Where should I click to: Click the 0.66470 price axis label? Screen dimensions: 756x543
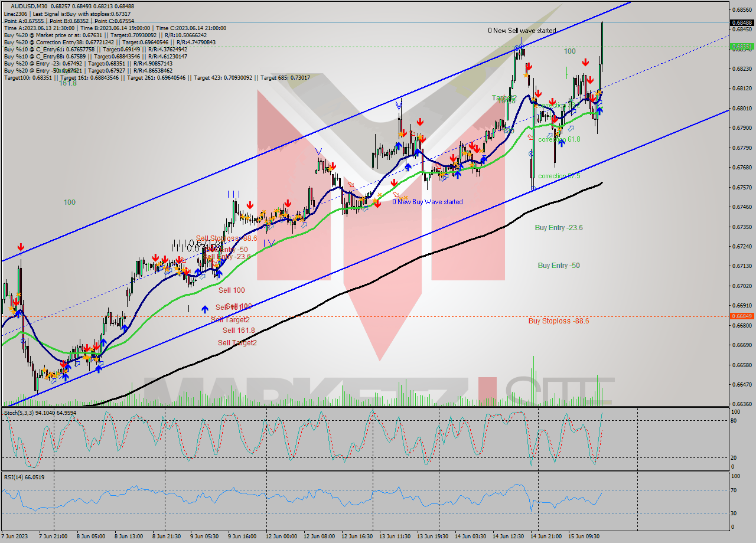[741, 385]
